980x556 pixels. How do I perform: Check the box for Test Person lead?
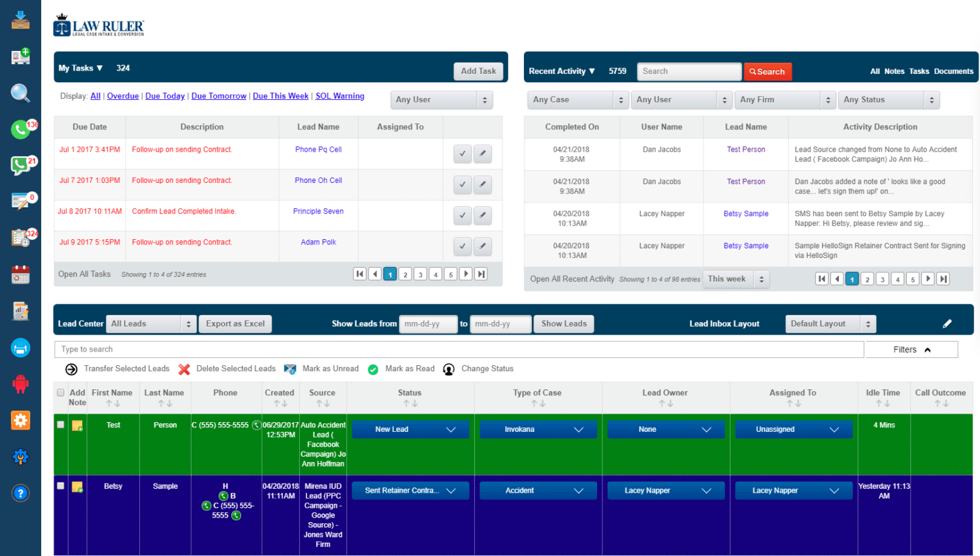pyautogui.click(x=61, y=425)
